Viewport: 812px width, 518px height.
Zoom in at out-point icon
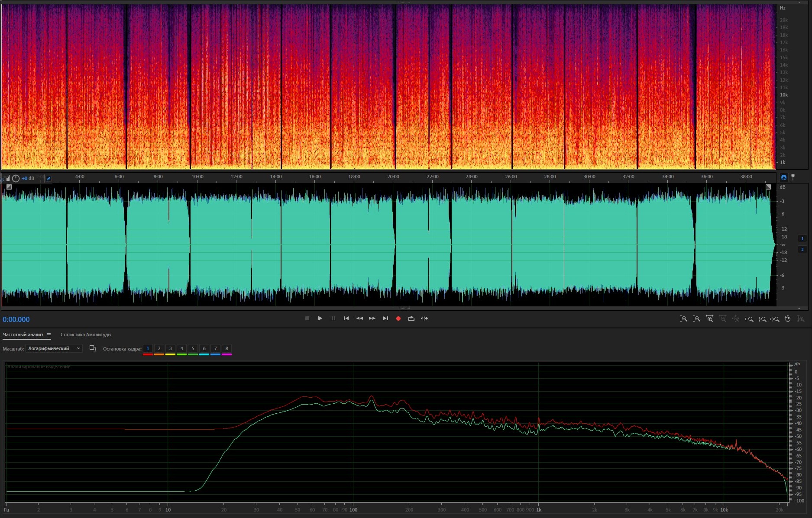pyautogui.click(x=762, y=319)
